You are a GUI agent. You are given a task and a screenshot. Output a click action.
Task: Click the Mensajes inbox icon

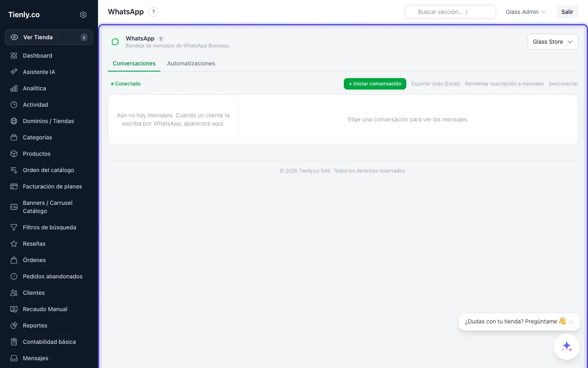click(x=14, y=358)
